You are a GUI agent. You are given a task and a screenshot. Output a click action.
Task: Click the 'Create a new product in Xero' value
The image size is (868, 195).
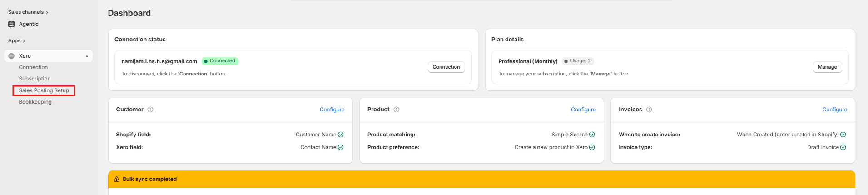tap(551, 147)
